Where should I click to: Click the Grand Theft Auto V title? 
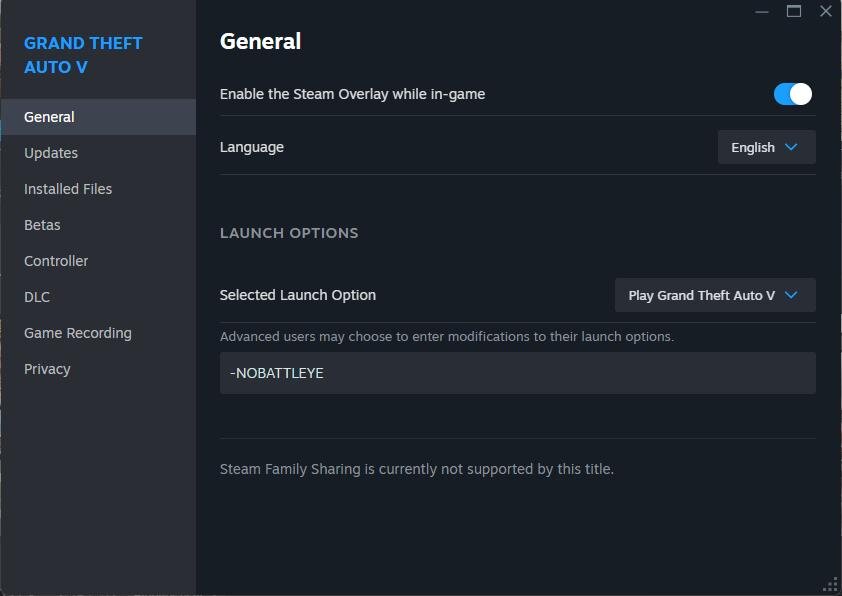pos(83,55)
